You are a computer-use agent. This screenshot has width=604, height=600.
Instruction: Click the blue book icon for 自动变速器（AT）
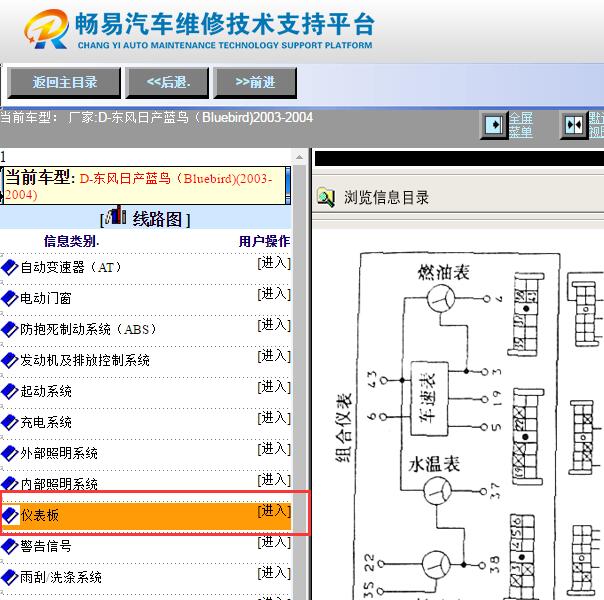click(x=9, y=267)
